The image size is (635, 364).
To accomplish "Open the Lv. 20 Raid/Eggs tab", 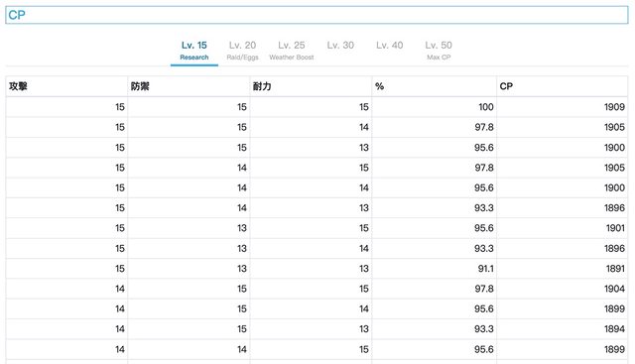I will point(242,51).
